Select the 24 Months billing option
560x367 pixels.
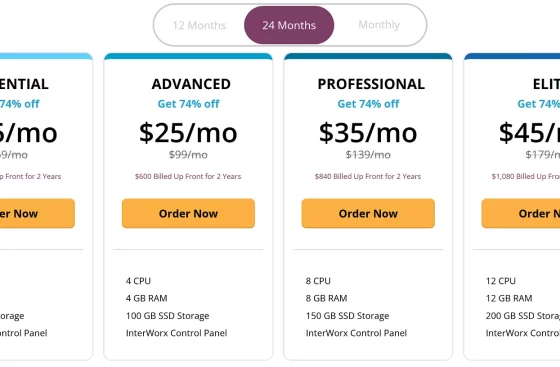[289, 25]
